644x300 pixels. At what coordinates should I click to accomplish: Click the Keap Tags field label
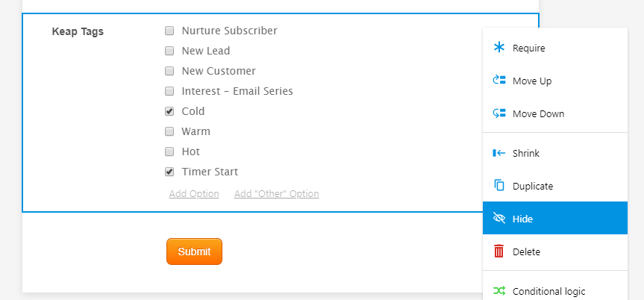click(x=78, y=31)
